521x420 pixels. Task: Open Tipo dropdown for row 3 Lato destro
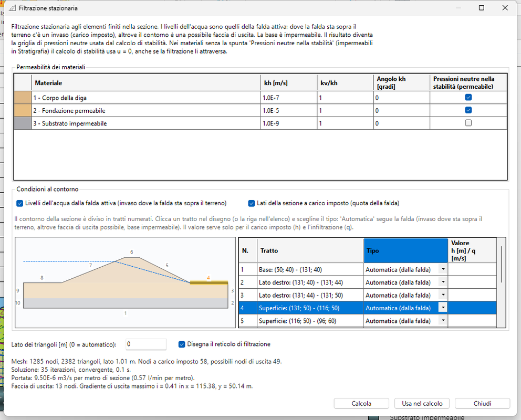(x=443, y=295)
